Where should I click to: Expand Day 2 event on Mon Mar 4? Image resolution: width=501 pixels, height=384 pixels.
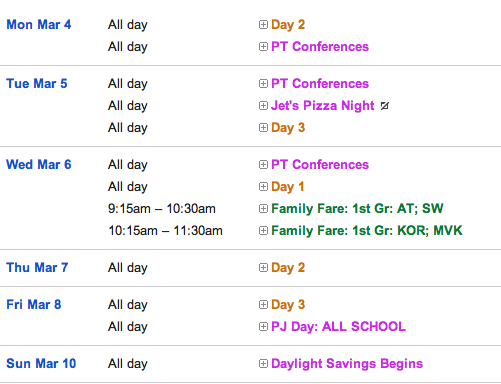tap(263, 25)
